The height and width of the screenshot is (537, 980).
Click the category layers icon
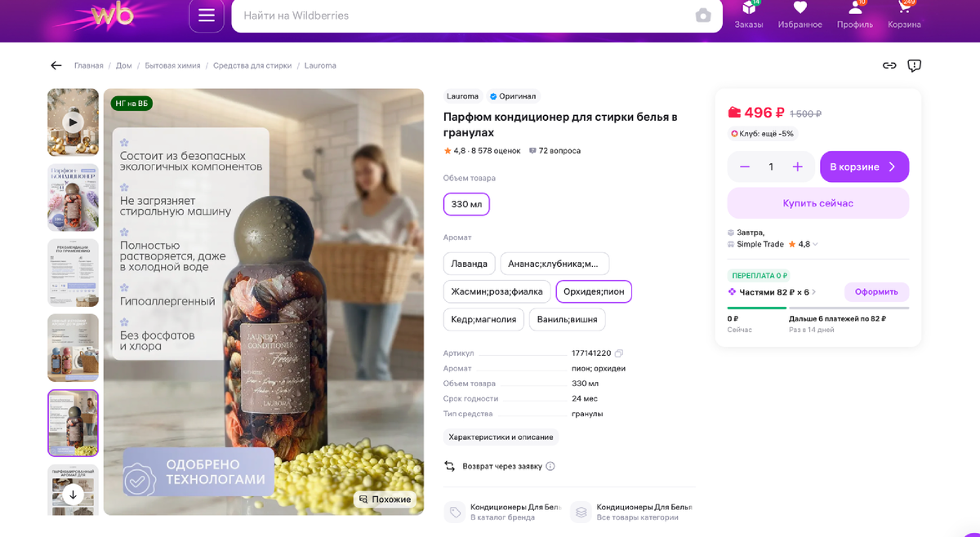point(581,512)
